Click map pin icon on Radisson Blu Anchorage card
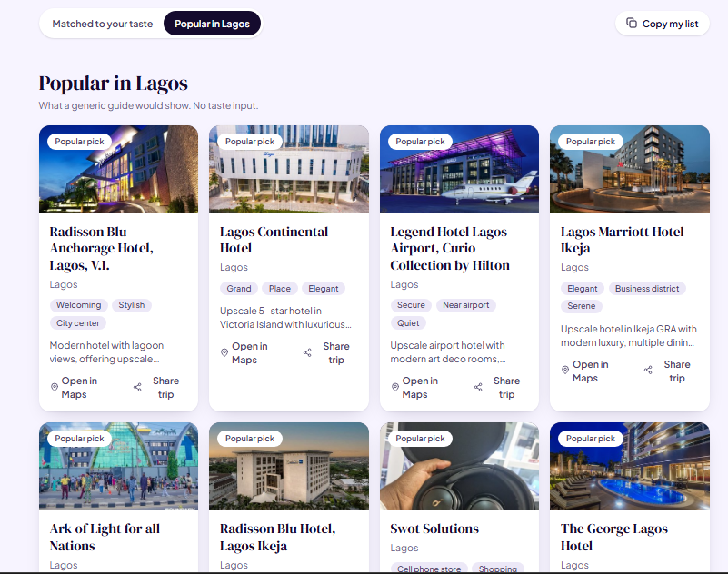 tap(55, 387)
